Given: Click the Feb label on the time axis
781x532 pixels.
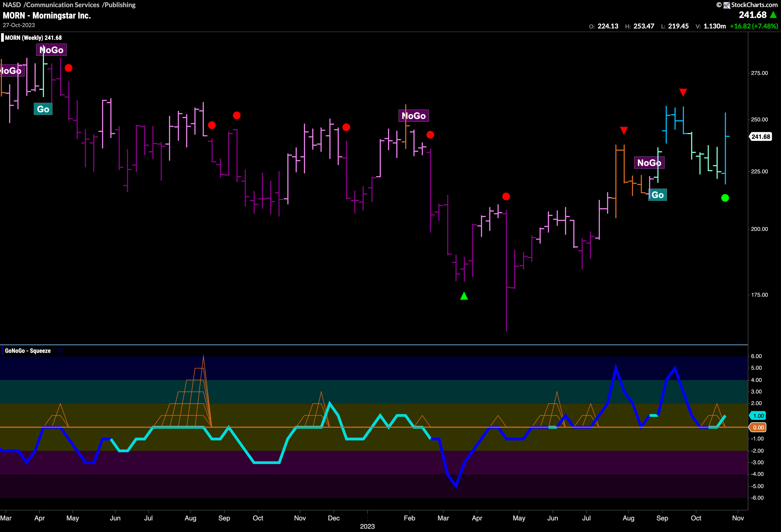Looking at the screenshot, I should coord(409,518).
